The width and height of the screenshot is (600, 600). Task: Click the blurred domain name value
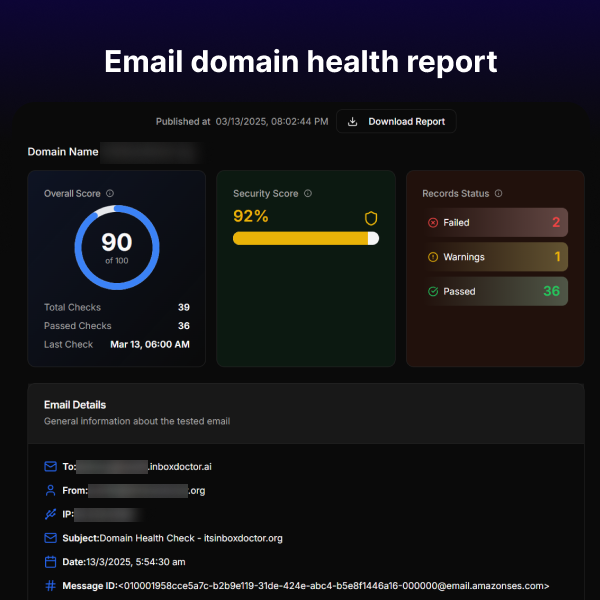click(152, 153)
